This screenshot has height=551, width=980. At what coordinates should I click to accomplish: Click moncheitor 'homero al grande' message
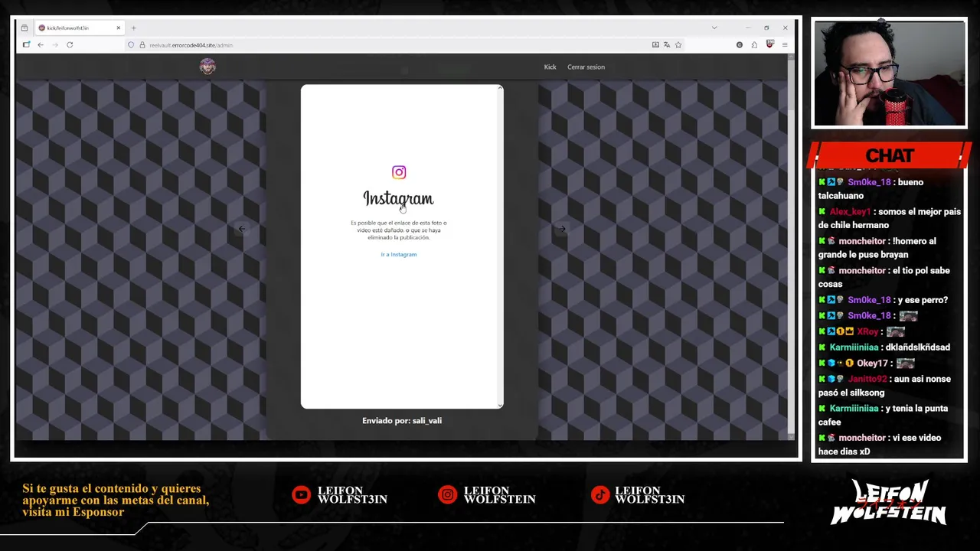point(877,248)
